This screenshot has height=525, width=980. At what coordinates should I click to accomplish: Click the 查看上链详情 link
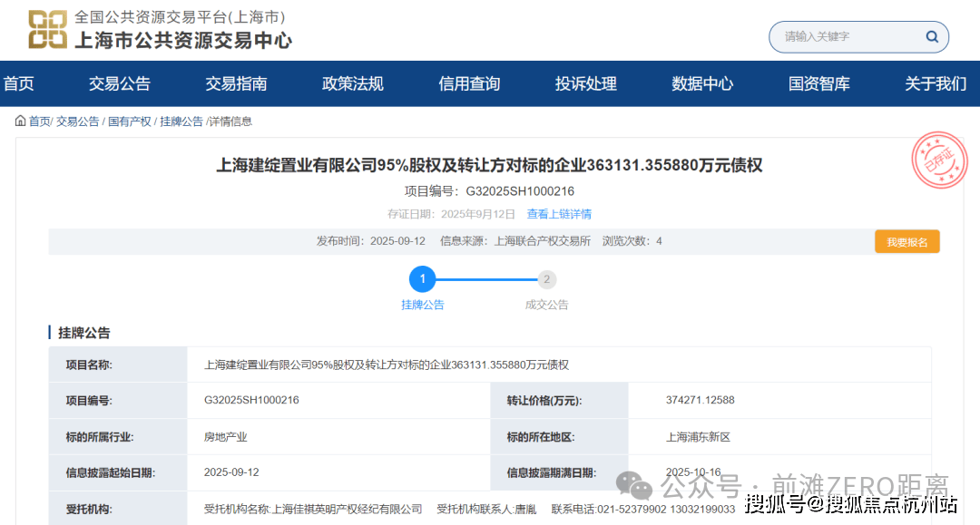click(x=559, y=214)
